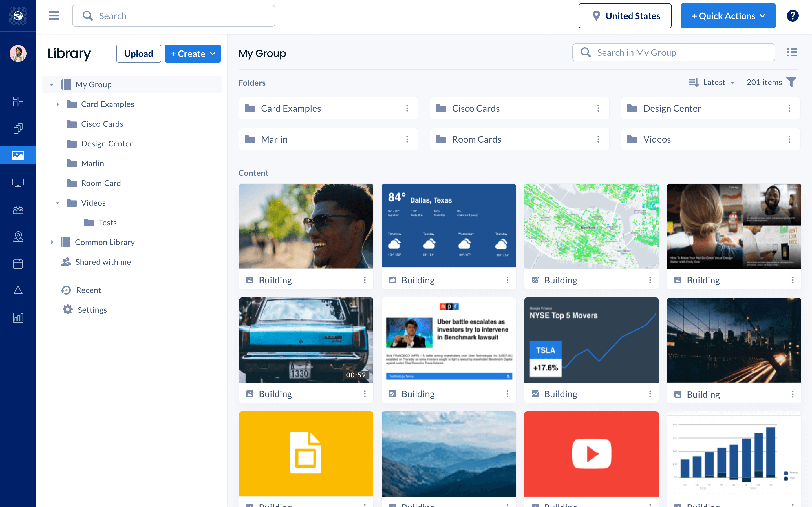The height and width of the screenshot is (507, 812).
Task: Collapse the Videos tree folder
Action: 58,203
